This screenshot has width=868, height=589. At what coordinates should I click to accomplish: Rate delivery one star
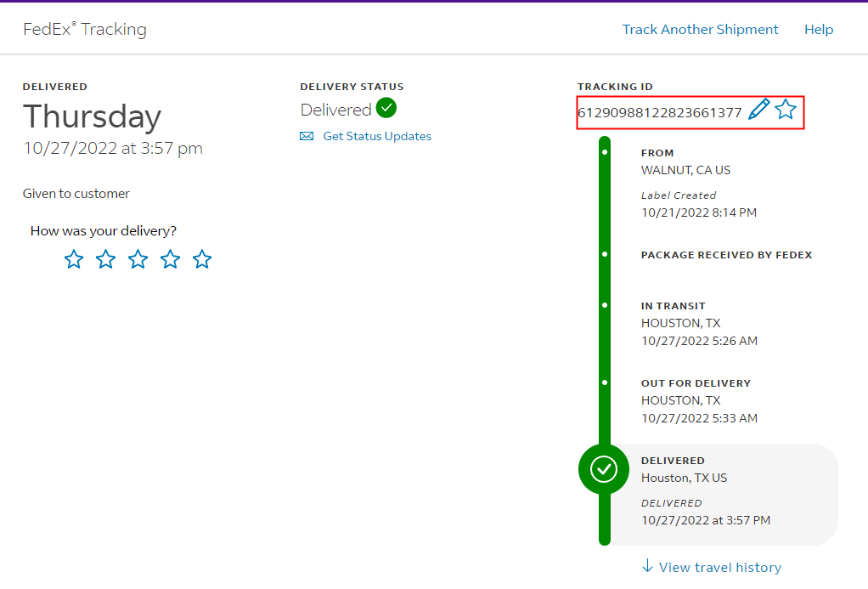(74, 259)
